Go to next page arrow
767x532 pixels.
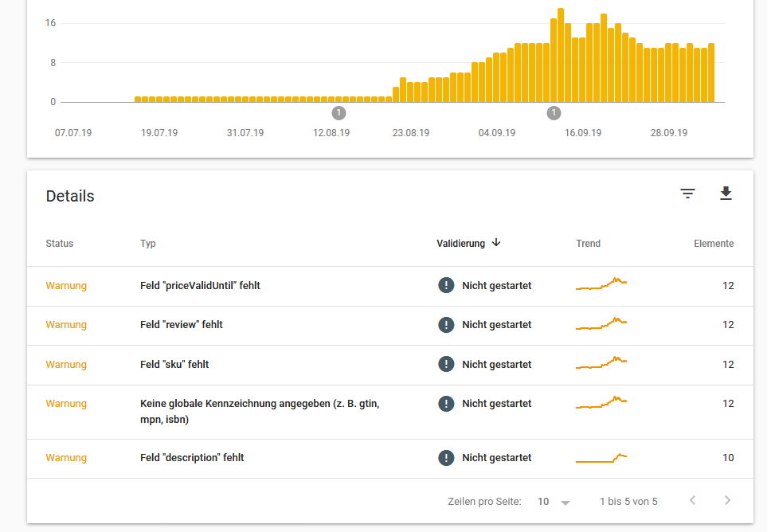[726, 501]
